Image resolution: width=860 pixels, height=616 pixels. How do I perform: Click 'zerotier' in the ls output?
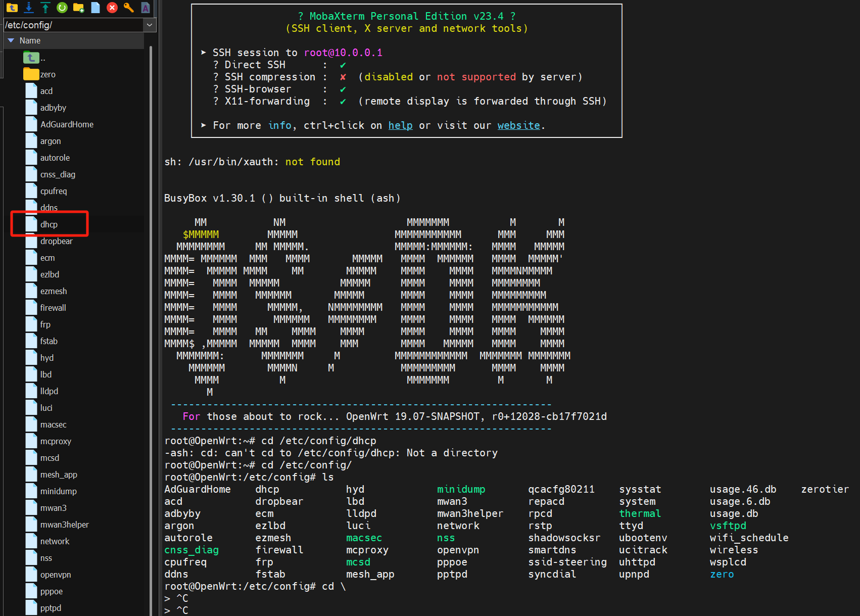[825, 489]
